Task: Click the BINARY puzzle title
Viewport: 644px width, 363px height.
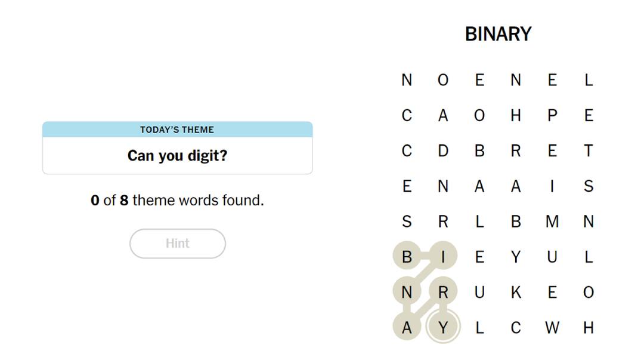Action: click(499, 34)
